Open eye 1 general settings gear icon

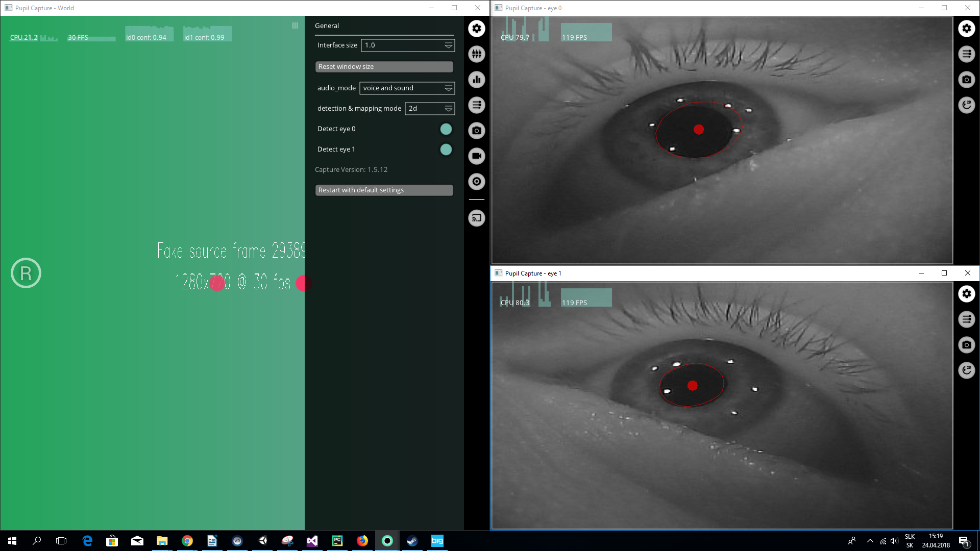[x=966, y=294]
